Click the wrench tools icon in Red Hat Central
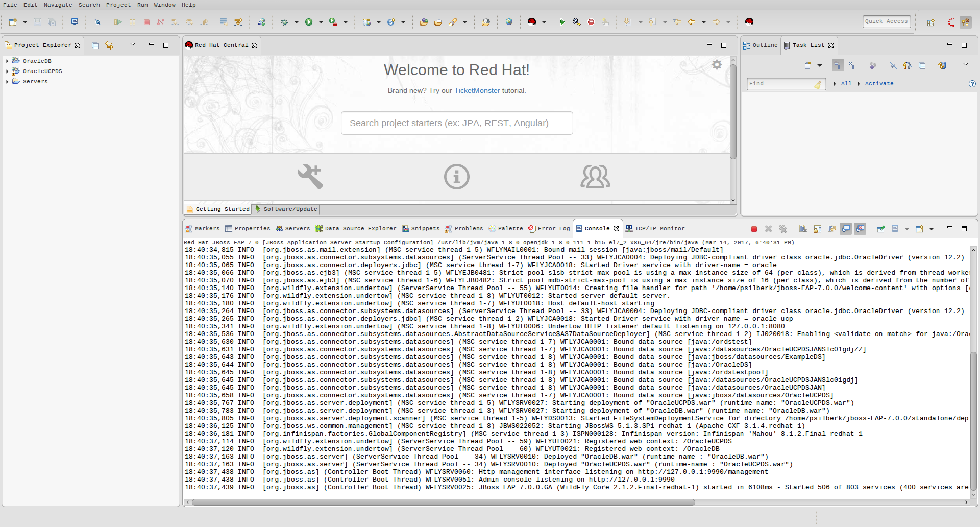 click(x=310, y=177)
